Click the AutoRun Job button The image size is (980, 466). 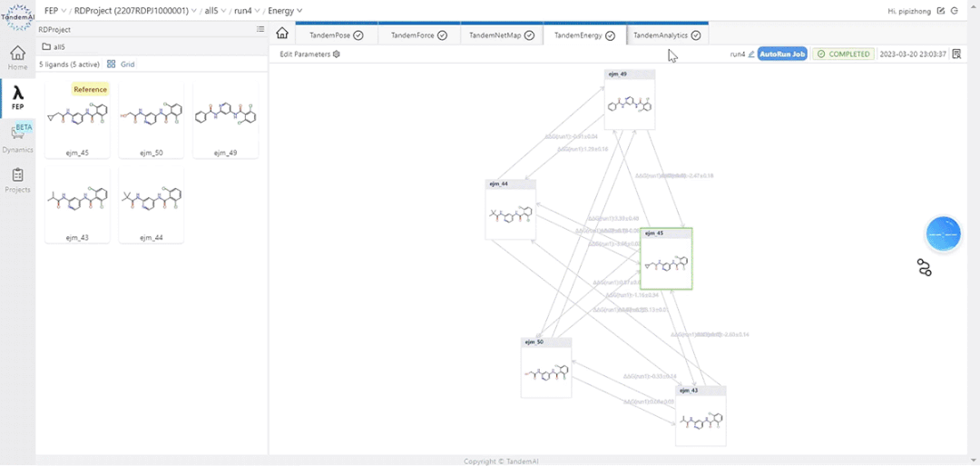point(781,55)
